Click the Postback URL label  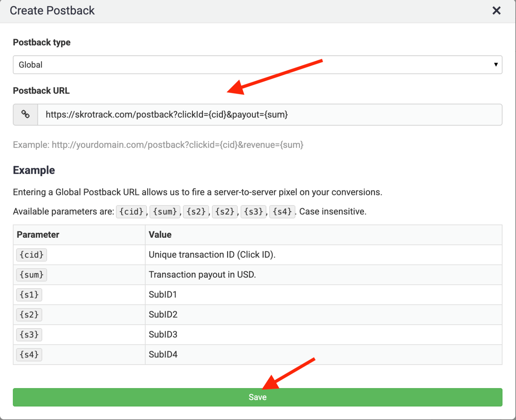click(41, 91)
